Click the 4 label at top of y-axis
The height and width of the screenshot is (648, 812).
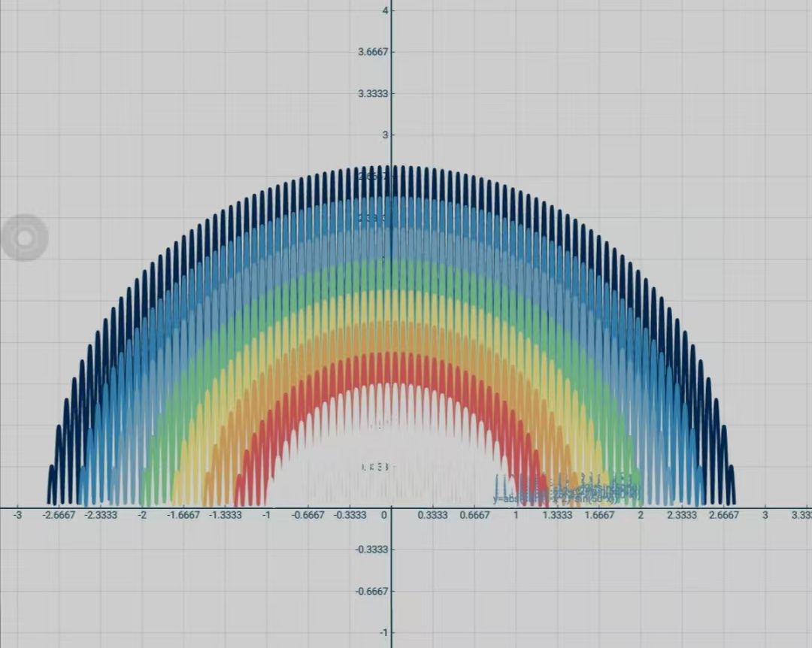384,11
